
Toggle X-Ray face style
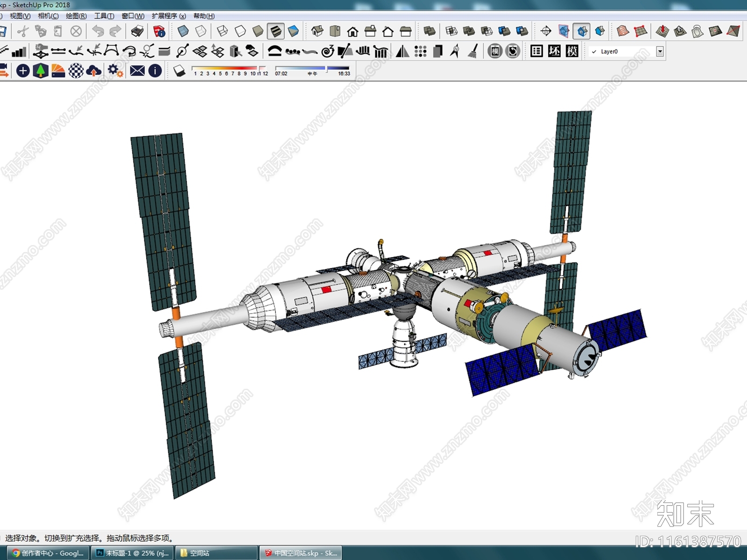tap(183, 32)
